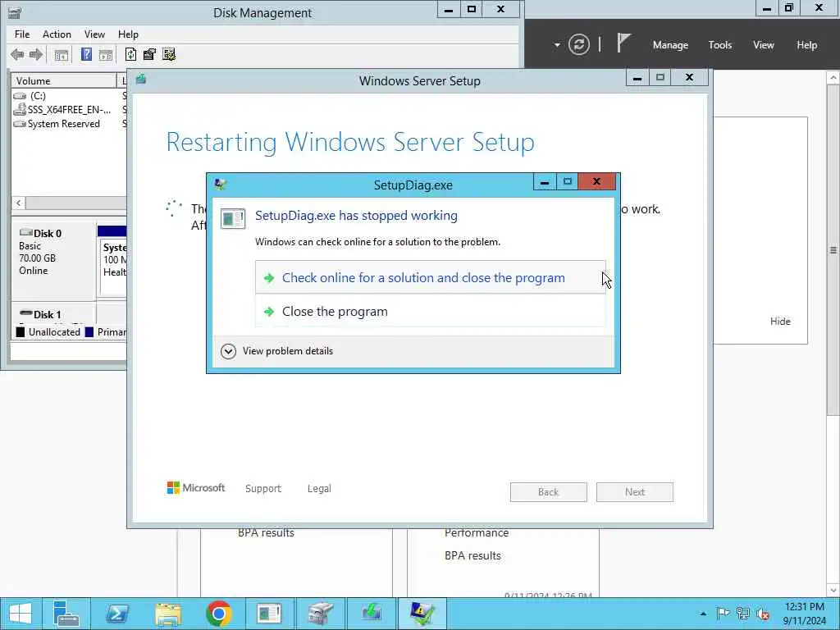Click the Disk Management taskbar icon
The image size is (840, 630).
(x=321, y=614)
